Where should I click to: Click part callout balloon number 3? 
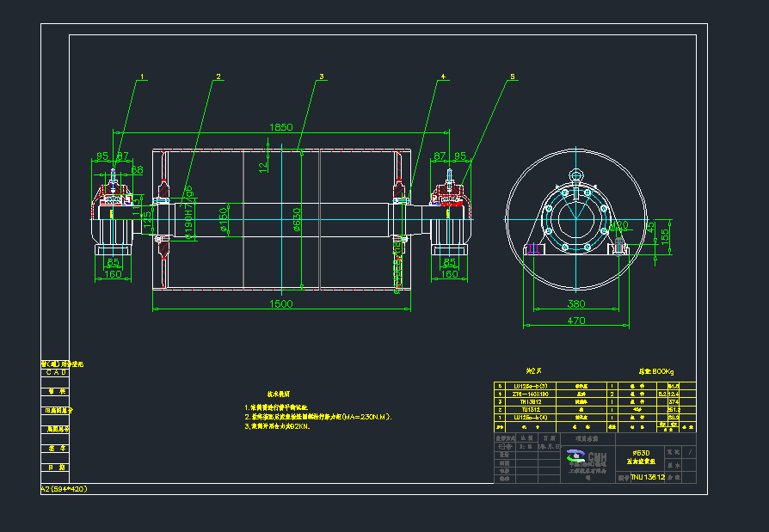(x=322, y=76)
